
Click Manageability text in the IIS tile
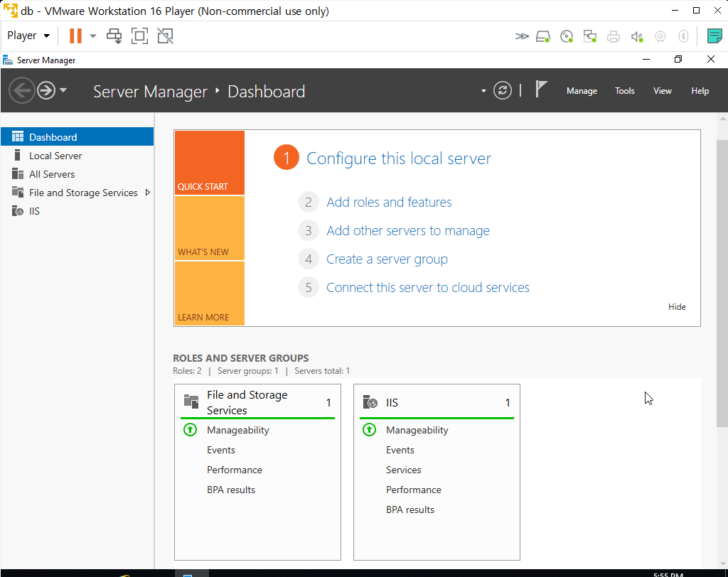417,431
